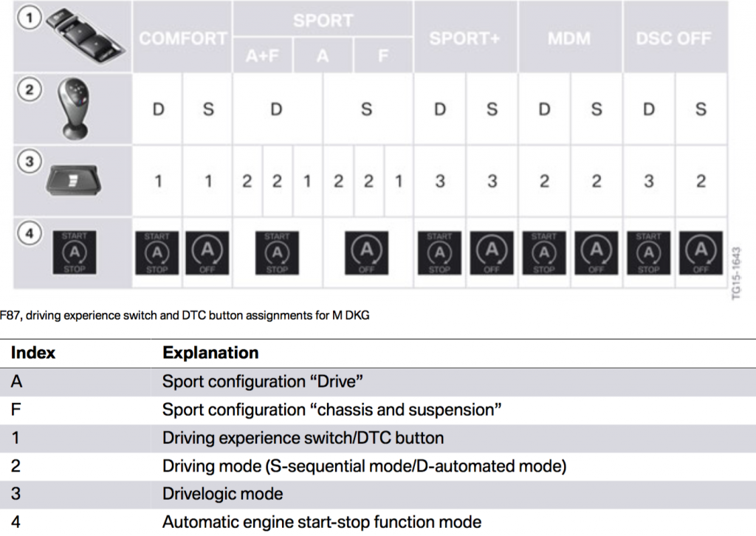Click the "Drivelogic mode" explanation row
The image size is (756, 536).
pos(222,493)
